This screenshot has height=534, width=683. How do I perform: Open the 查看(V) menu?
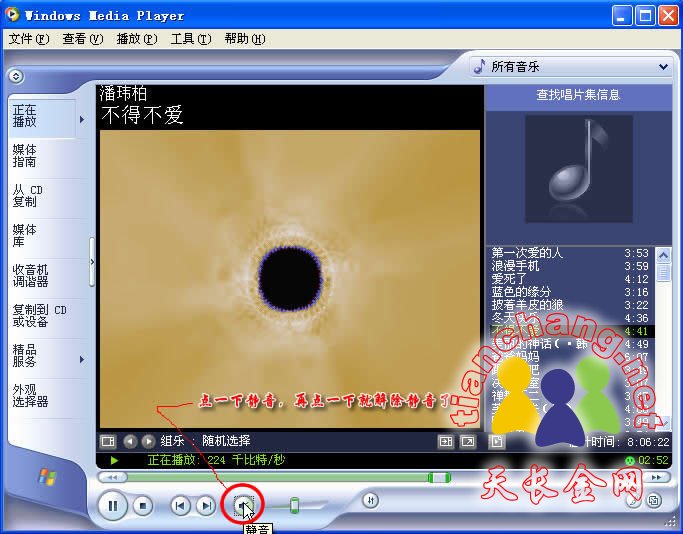(83, 39)
